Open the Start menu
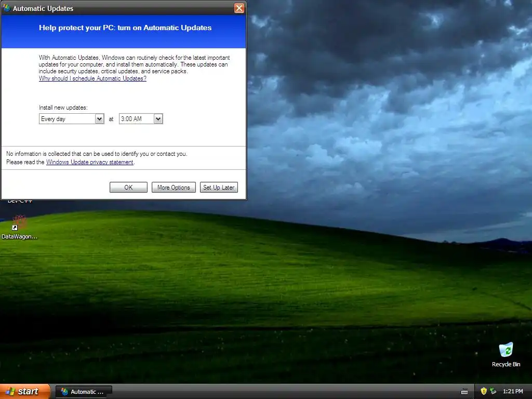532x399 pixels. tap(25, 392)
